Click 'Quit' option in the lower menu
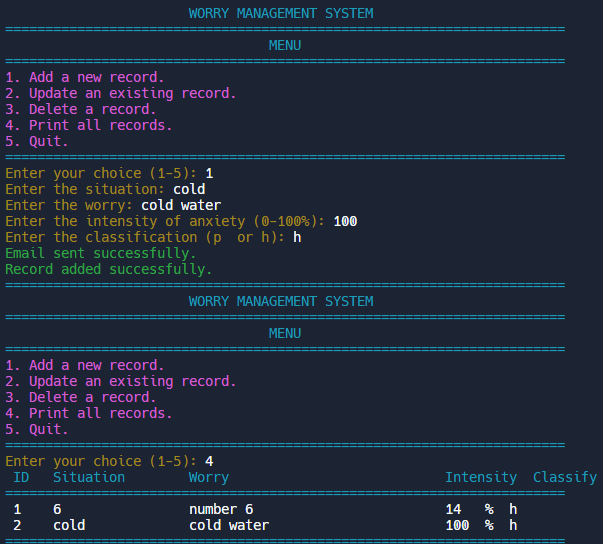This screenshot has height=544, width=603. tap(37, 429)
